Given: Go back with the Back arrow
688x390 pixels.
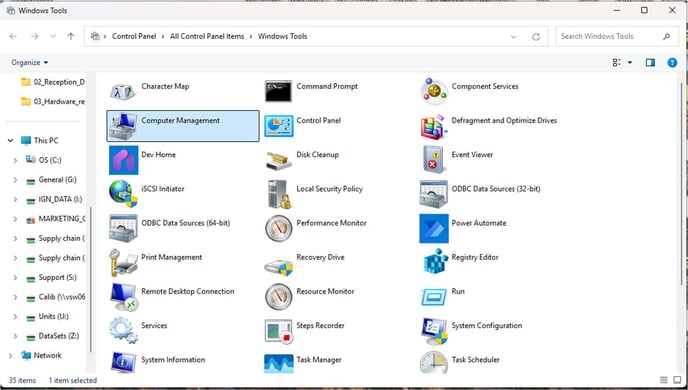Looking at the screenshot, I should [13, 36].
